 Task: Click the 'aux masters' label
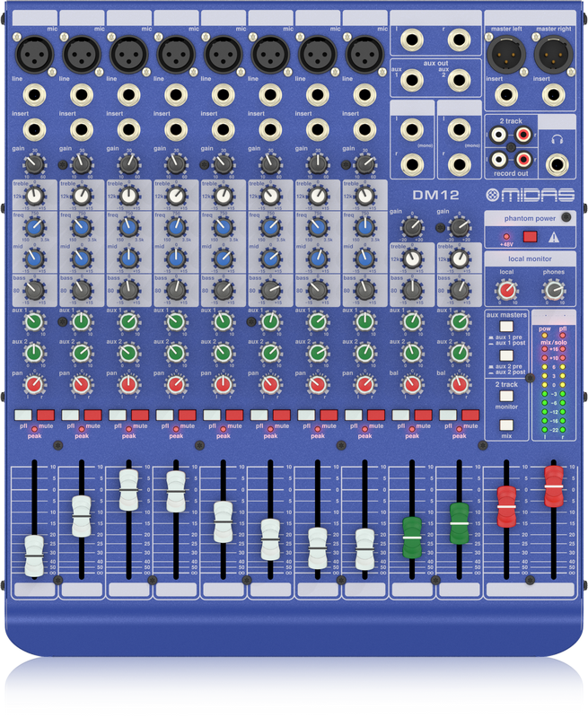pos(506,315)
